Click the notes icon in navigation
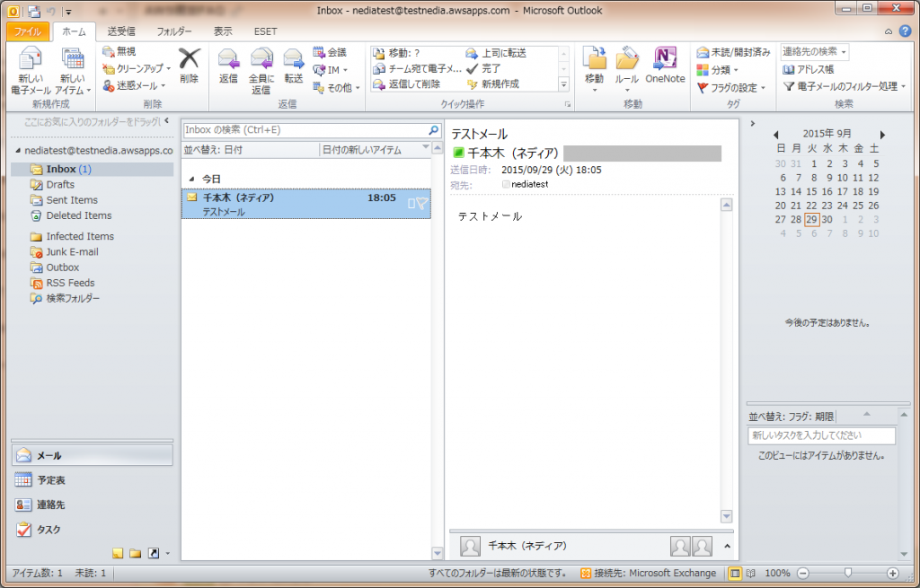The height and width of the screenshot is (588, 920). [118, 553]
